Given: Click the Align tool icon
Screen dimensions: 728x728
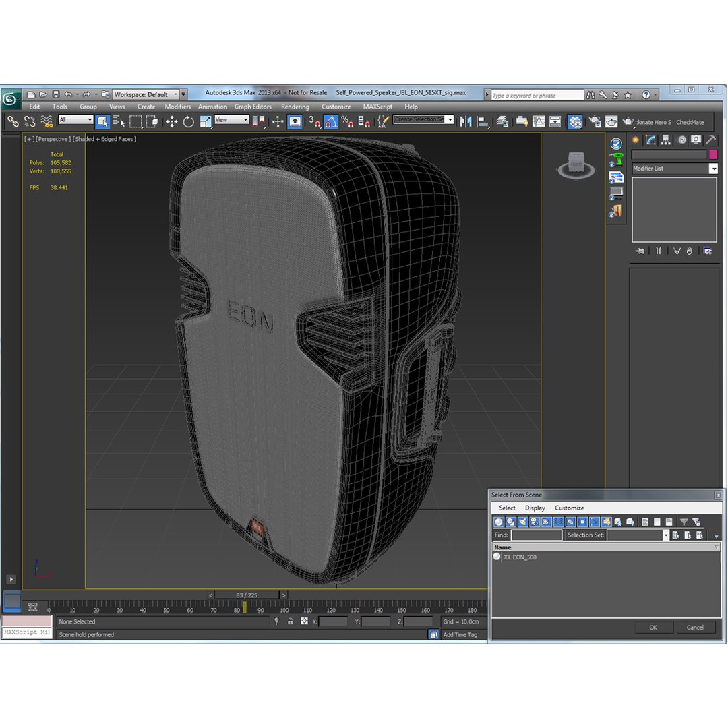Looking at the screenshot, I should (x=483, y=121).
